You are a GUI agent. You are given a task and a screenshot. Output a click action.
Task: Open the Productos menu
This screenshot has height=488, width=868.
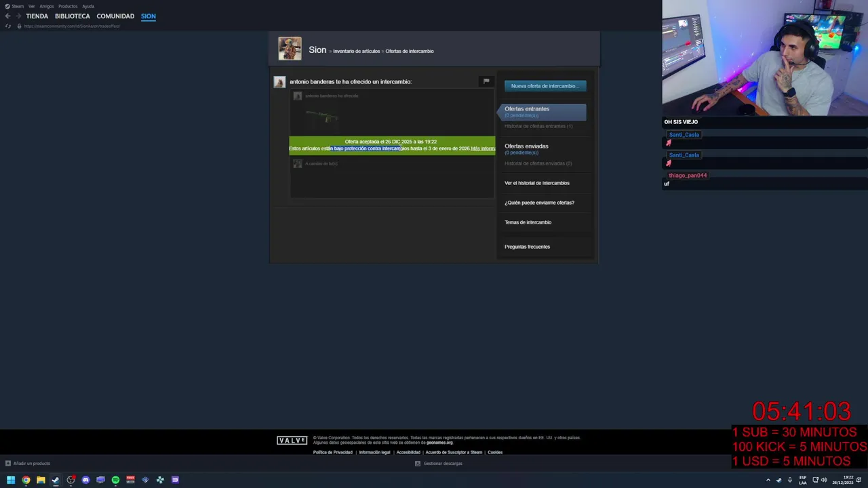click(x=68, y=6)
